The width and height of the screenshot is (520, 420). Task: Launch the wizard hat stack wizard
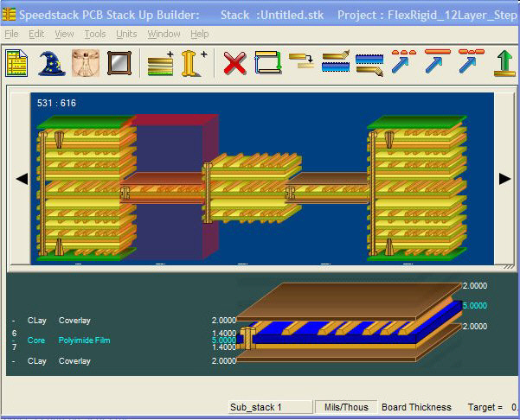52,63
